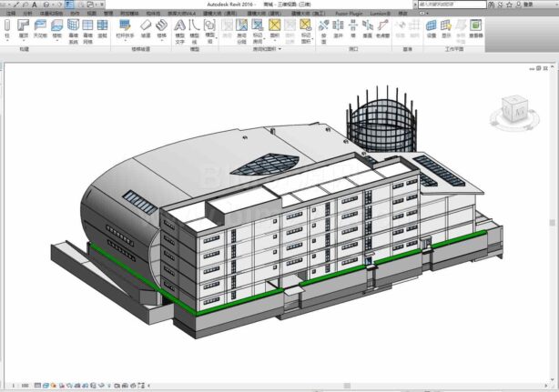Toggle shadows in view control bar
The height and width of the screenshot is (392, 559).
(x=62, y=386)
